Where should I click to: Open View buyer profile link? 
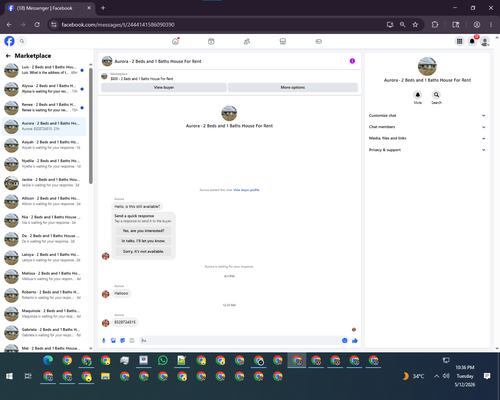coord(246,190)
